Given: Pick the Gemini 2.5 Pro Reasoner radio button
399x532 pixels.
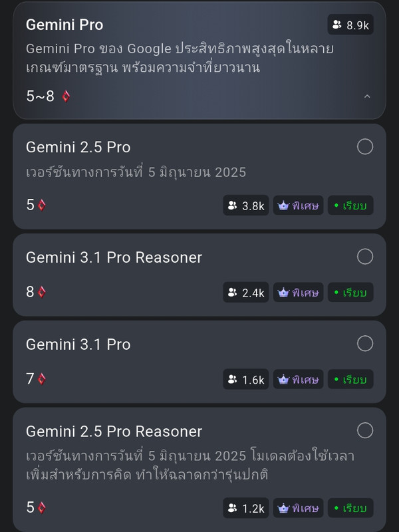Looking at the screenshot, I should coord(365,430).
